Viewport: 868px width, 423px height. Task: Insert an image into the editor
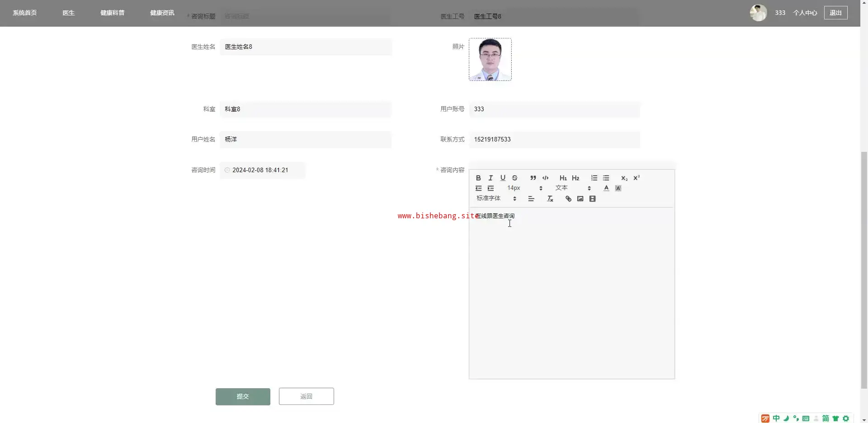pyautogui.click(x=580, y=199)
